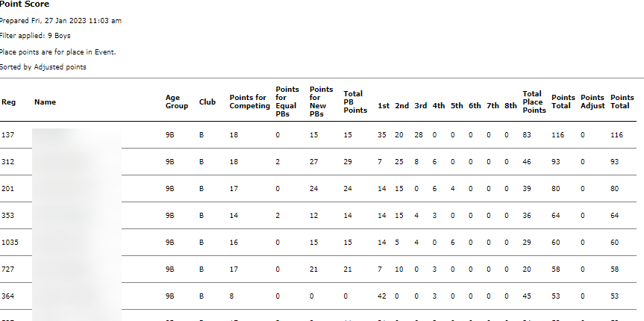Select the Total PB Points header
644x321 pixels.
click(354, 102)
